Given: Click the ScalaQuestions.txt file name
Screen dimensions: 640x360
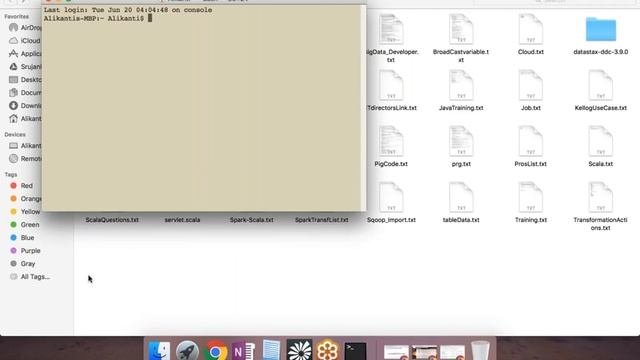Looking at the screenshot, I should (112, 220).
